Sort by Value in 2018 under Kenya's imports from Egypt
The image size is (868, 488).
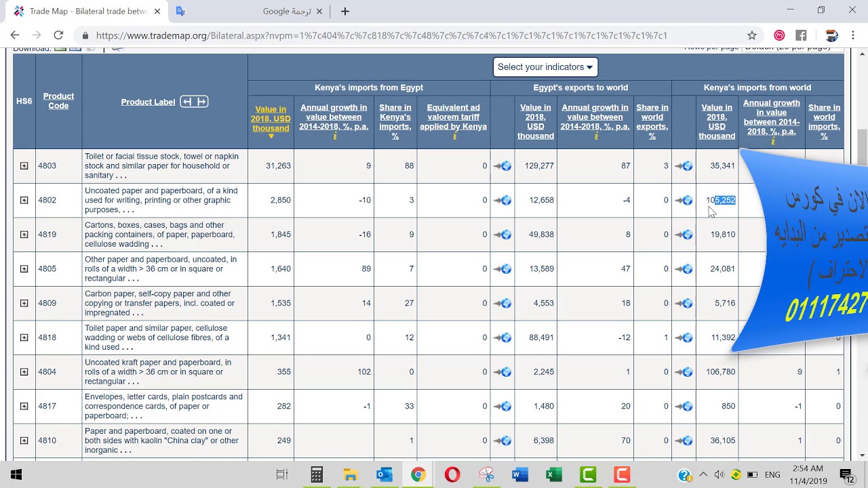[x=271, y=119]
